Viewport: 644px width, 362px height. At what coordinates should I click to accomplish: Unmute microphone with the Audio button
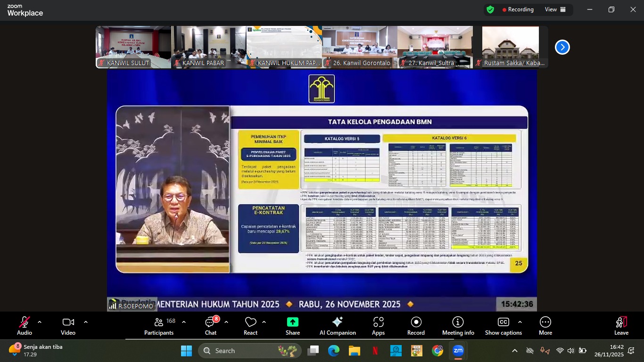click(x=25, y=326)
